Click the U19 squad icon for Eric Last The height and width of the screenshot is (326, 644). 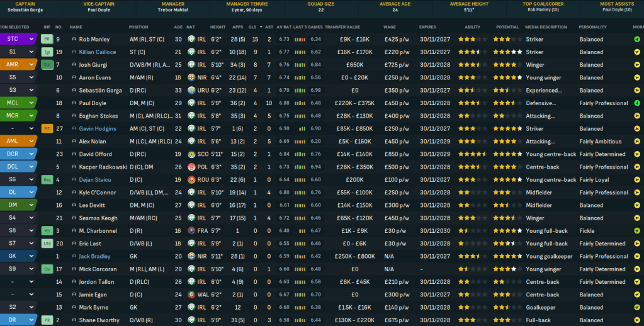pyautogui.click(x=47, y=244)
